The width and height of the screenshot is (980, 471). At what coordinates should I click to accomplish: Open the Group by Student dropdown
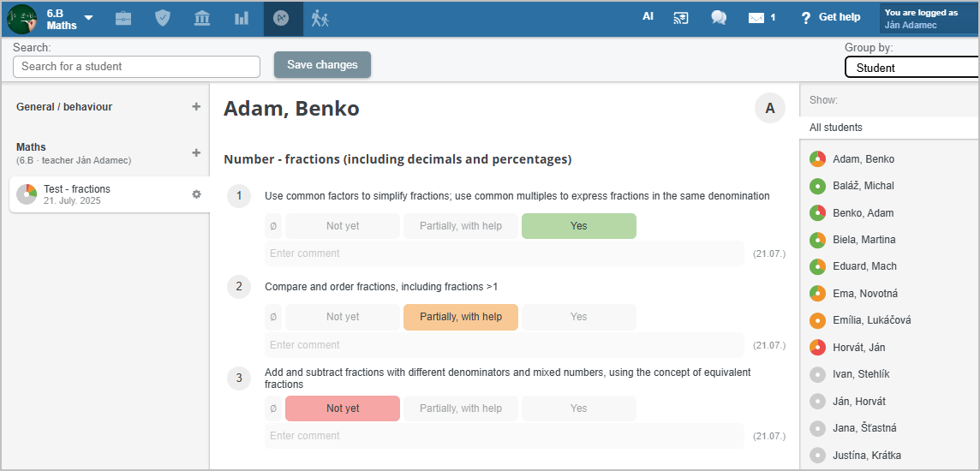pos(911,68)
